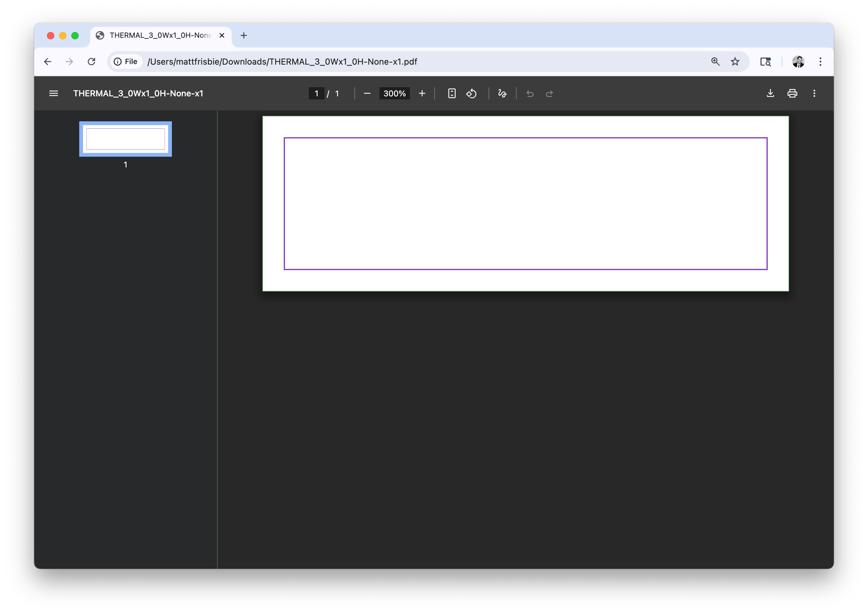This screenshot has width=868, height=614.
Task: Open Chrome's three-dot main menu
Action: pos(820,62)
